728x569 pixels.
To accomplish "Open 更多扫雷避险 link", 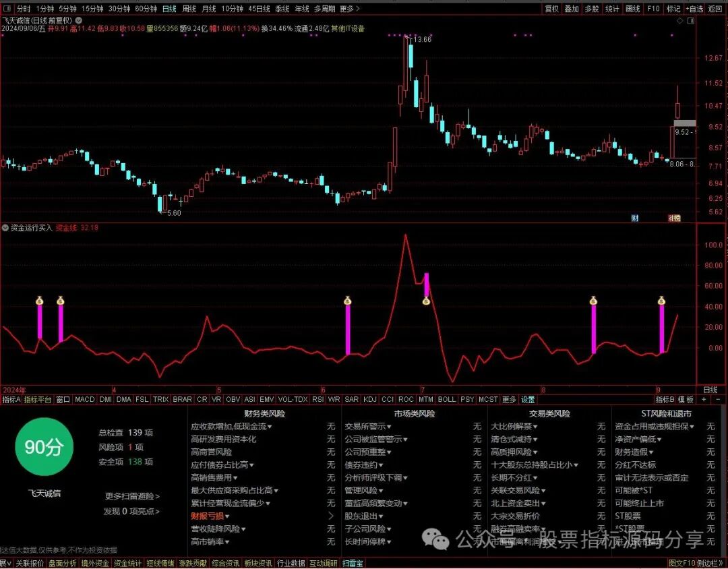I will 132,496.
